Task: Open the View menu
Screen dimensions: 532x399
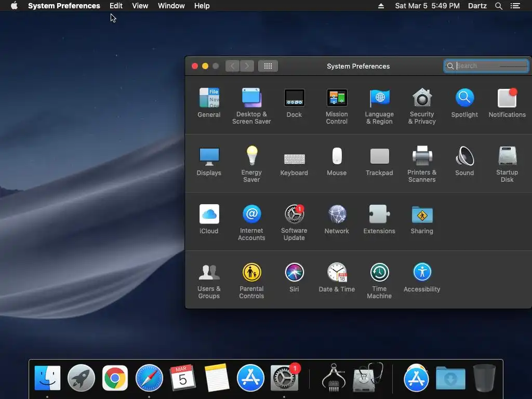Action: point(140,6)
